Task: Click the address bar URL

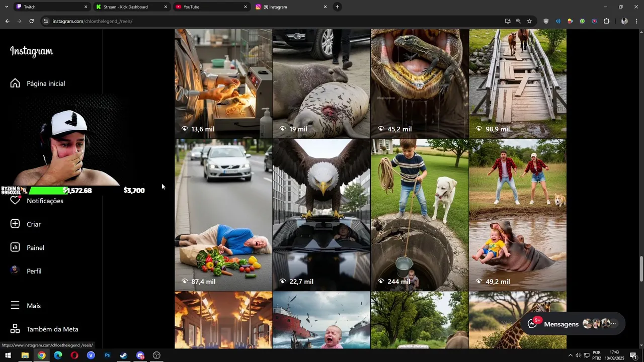Action: click(93, 21)
